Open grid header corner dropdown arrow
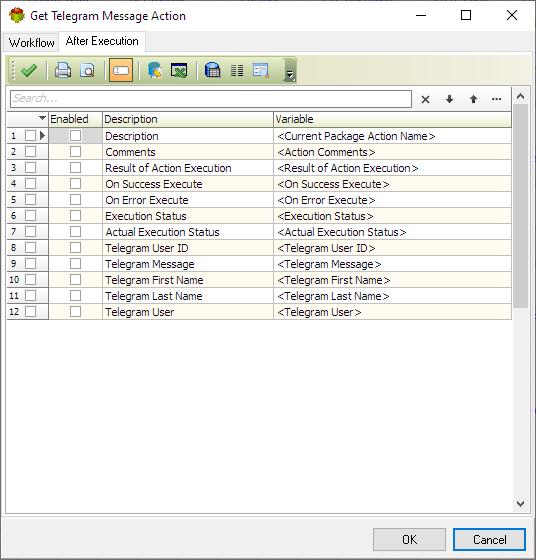The height and width of the screenshot is (560, 536). [x=42, y=118]
